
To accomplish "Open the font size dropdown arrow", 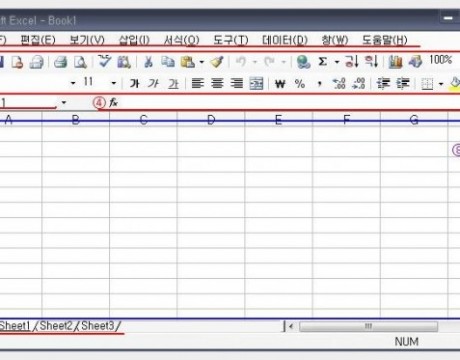I will (114, 83).
